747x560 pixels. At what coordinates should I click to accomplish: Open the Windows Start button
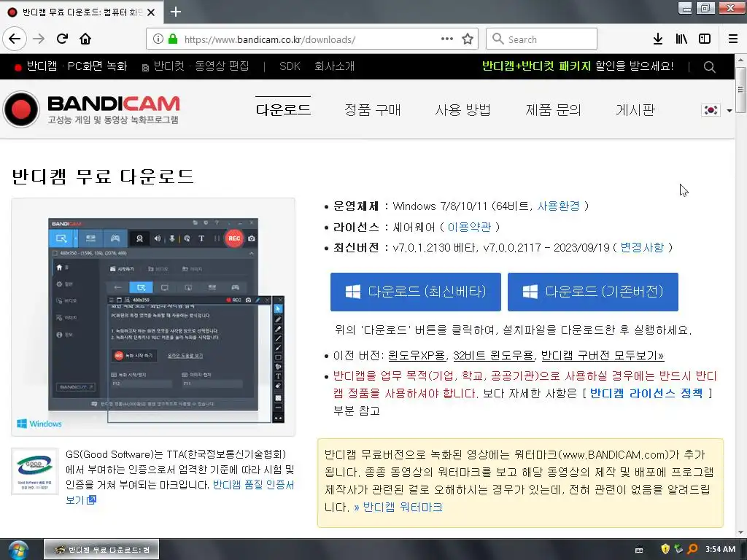coord(18,550)
